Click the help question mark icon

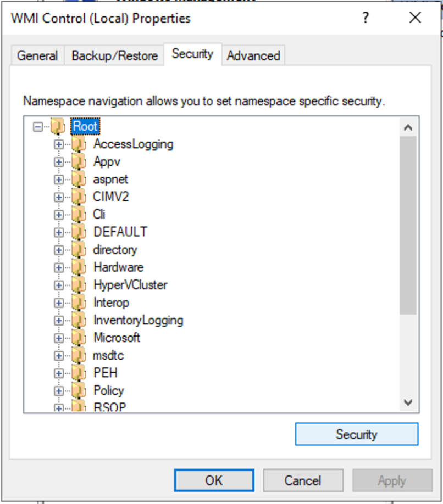[366, 18]
